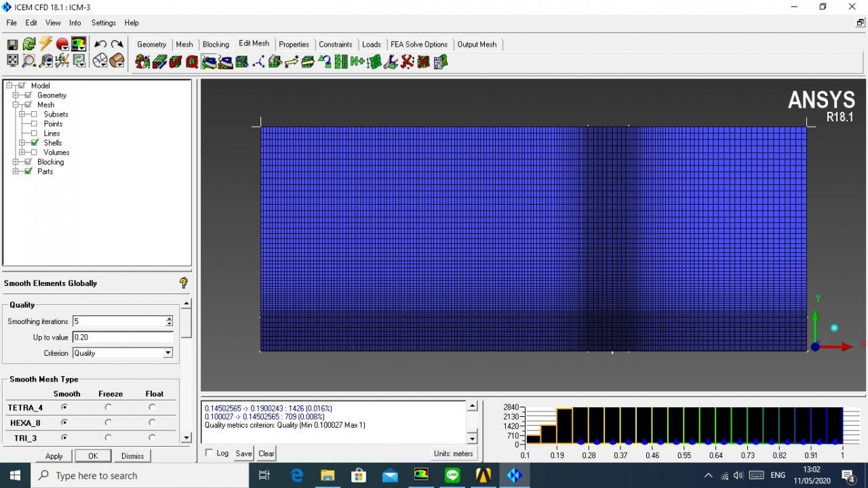The image size is (868, 488).
Task: Click the Up to value input field
Action: (123, 338)
